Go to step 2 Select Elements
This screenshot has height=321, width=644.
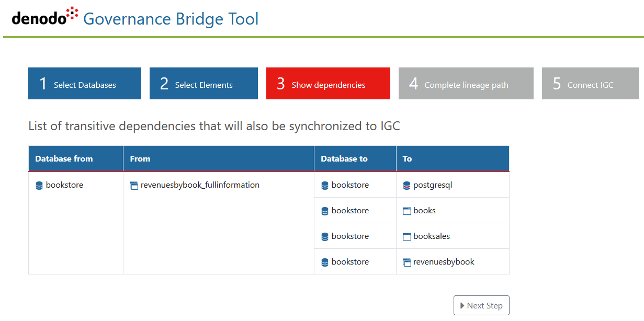pos(204,83)
